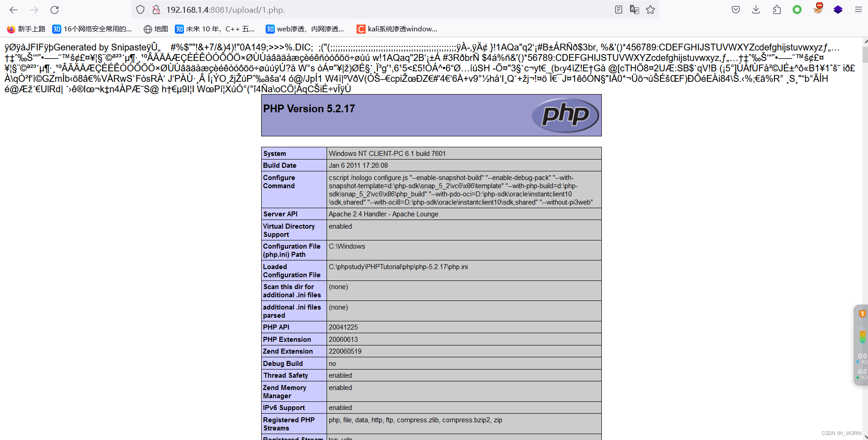
Task: Open Pocket save icon
Action: (736, 10)
